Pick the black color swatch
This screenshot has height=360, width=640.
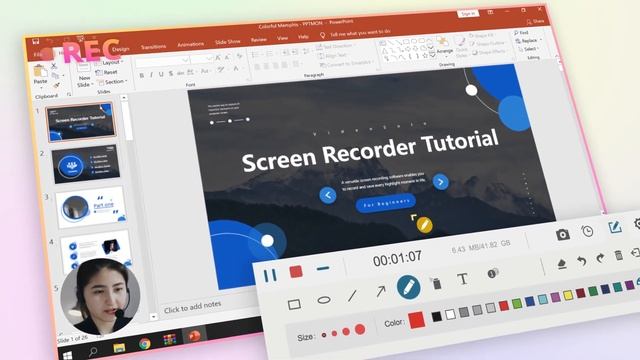point(437,316)
